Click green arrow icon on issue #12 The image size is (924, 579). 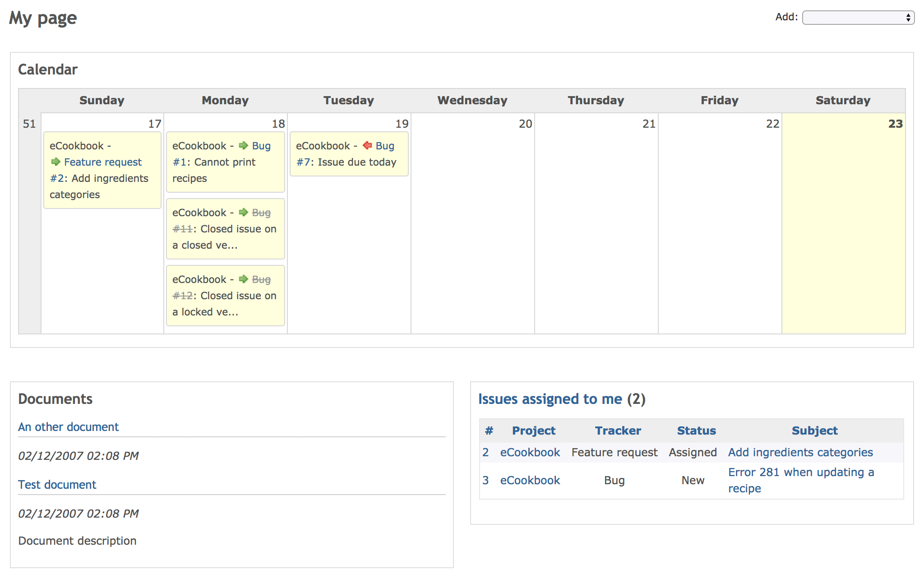pos(244,279)
